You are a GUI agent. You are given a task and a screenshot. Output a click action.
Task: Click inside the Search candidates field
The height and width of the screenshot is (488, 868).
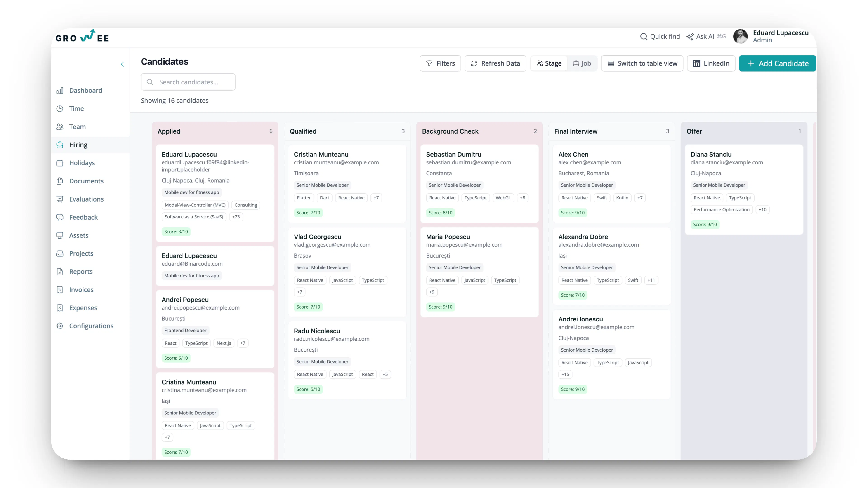188,82
